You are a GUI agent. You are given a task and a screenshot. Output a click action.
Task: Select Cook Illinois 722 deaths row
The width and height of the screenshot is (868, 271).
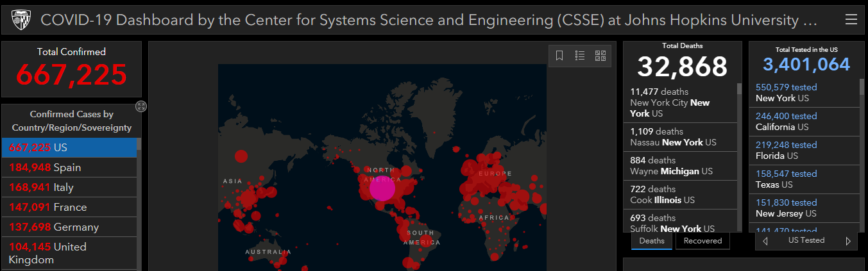[681, 195]
